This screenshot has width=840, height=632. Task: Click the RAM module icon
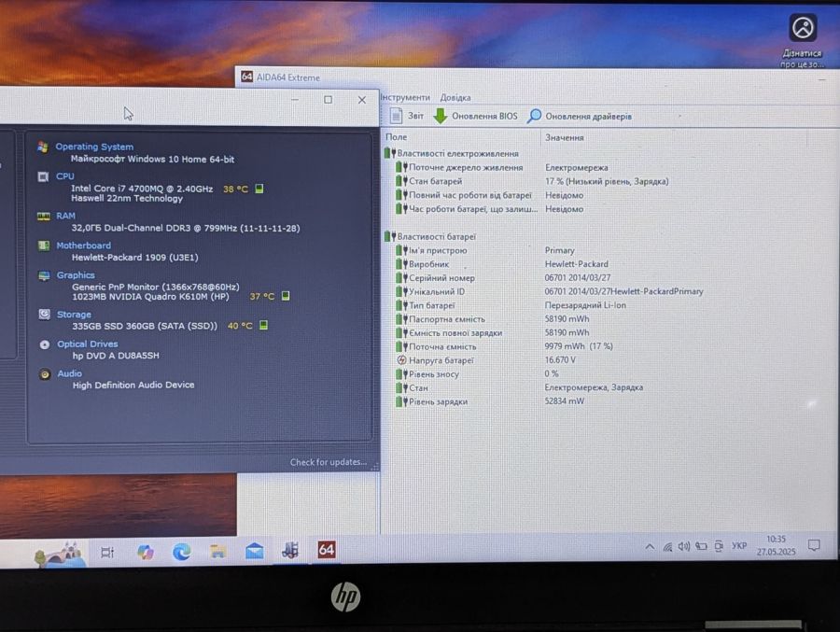(x=43, y=216)
